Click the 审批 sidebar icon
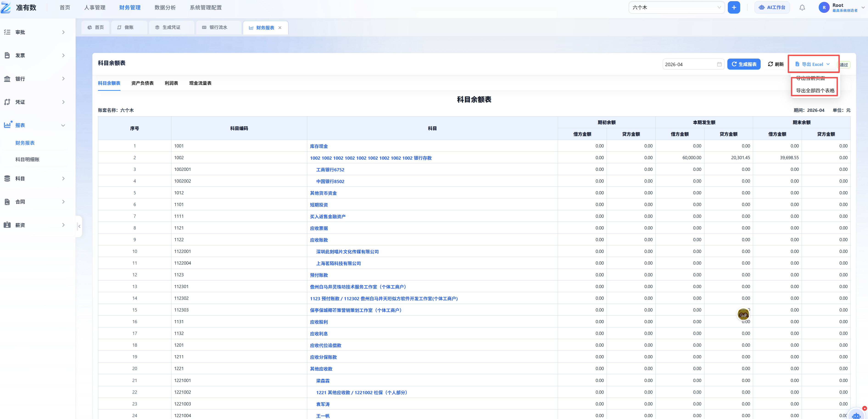The height and width of the screenshot is (419, 868). [x=7, y=32]
